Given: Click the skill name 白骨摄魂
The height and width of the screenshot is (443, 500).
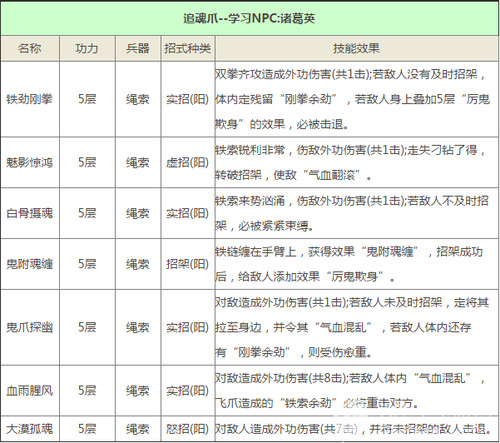Looking at the screenshot, I should [30, 213].
